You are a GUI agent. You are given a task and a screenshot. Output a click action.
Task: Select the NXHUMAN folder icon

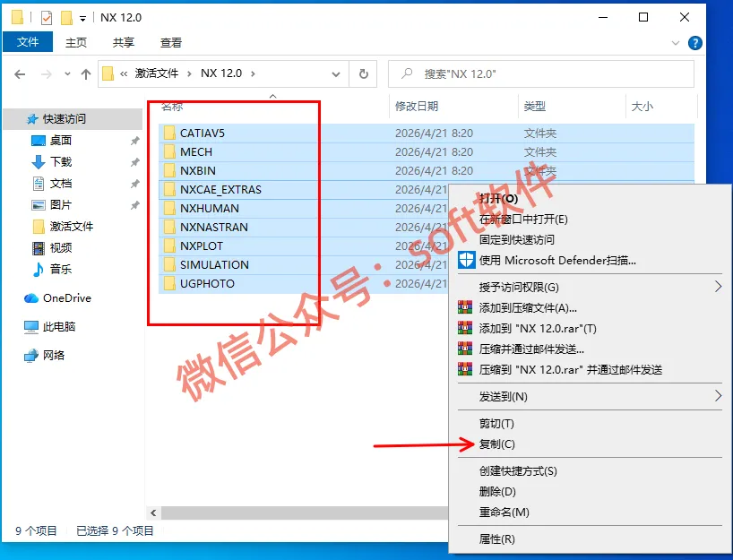[169, 208]
